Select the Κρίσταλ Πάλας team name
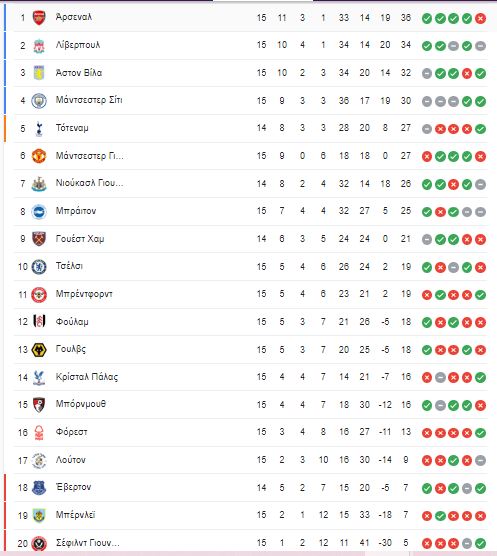This screenshot has width=497, height=556. pyautogui.click(x=87, y=377)
